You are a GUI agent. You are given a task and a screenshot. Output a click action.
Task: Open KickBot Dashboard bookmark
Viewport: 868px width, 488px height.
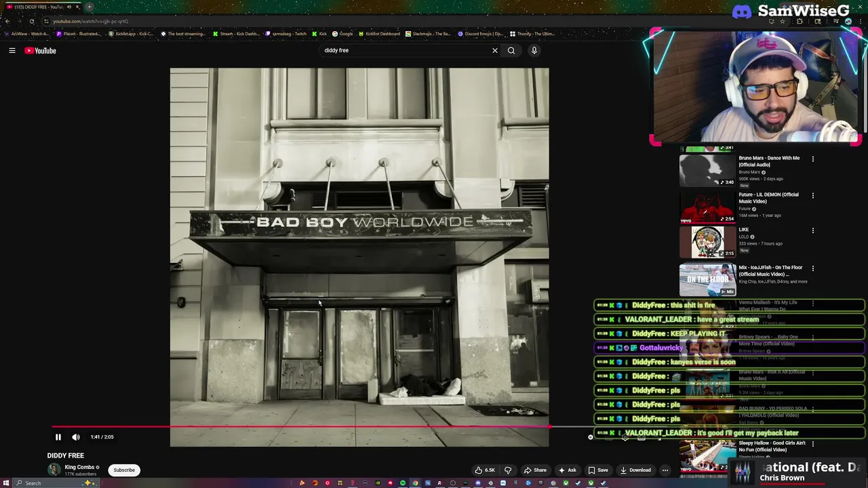tap(380, 34)
